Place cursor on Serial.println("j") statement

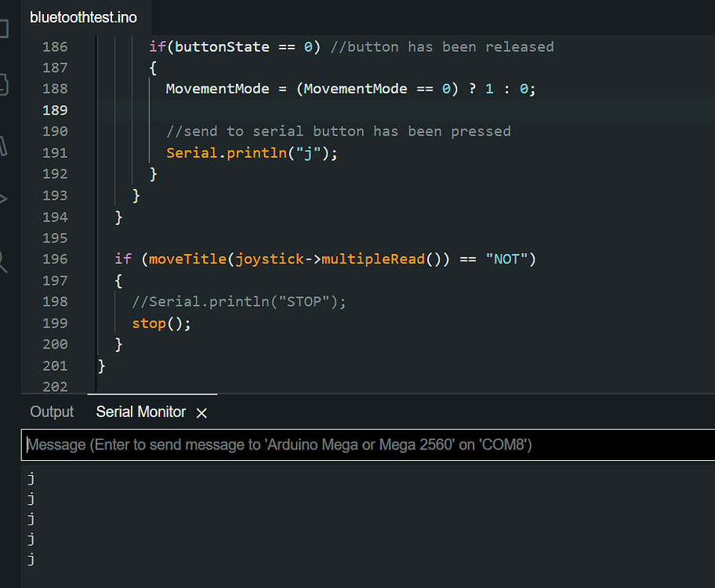(x=252, y=153)
